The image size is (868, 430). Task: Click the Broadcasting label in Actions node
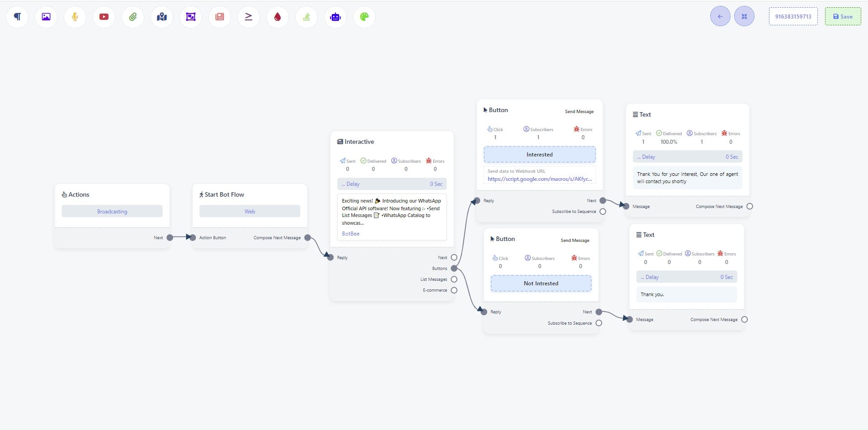click(x=112, y=211)
